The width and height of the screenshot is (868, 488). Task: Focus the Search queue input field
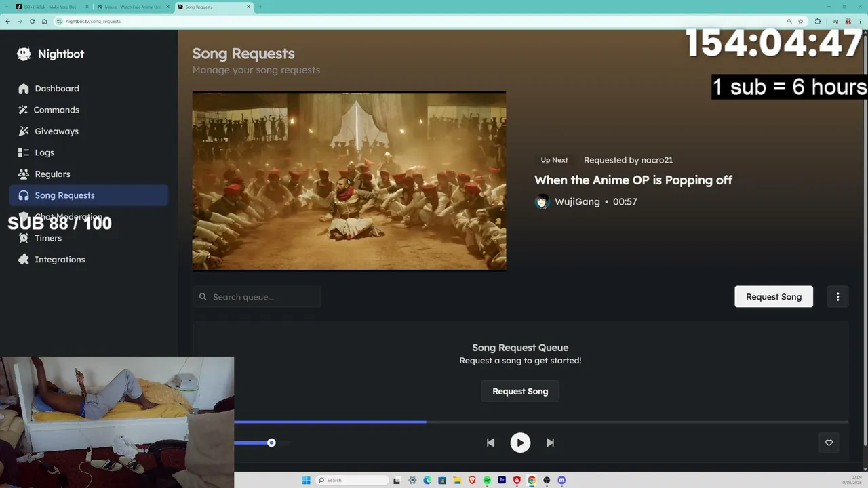click(x=257, y=297)
